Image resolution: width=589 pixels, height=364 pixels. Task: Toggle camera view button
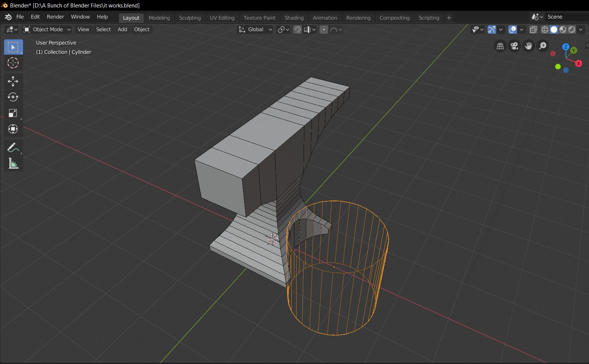(514, 46)
